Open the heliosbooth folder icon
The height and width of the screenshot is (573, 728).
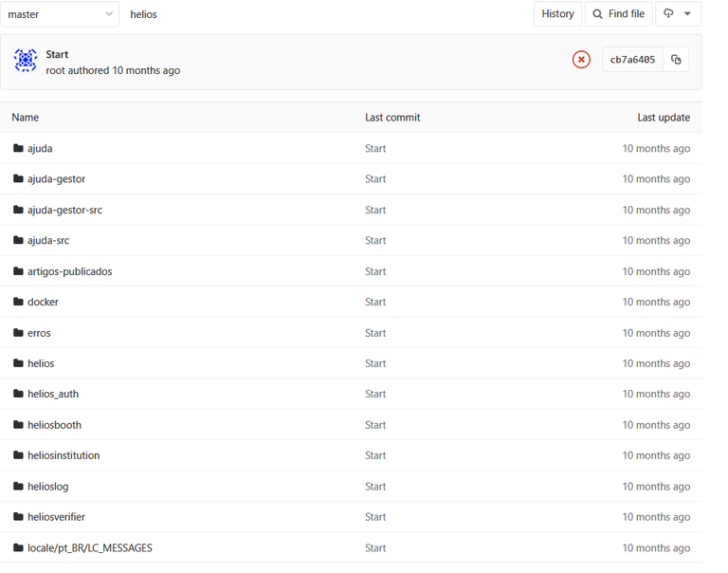(x=18, y=425)
